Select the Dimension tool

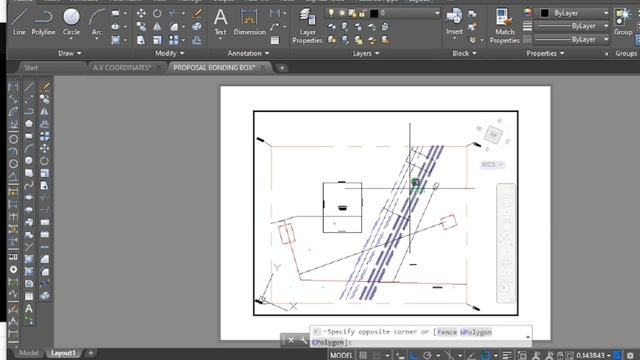(x=249, y=22)
